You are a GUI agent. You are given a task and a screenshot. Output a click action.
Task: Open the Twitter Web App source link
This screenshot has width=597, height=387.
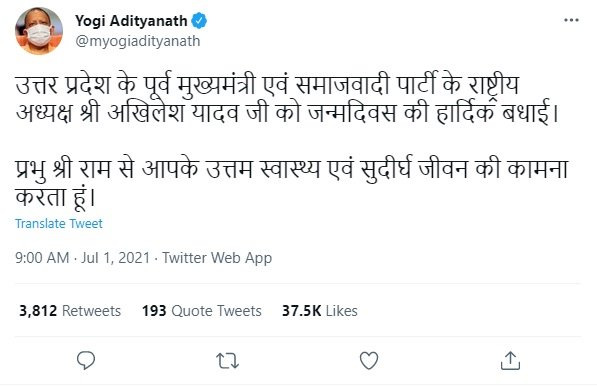pos(217,258)
